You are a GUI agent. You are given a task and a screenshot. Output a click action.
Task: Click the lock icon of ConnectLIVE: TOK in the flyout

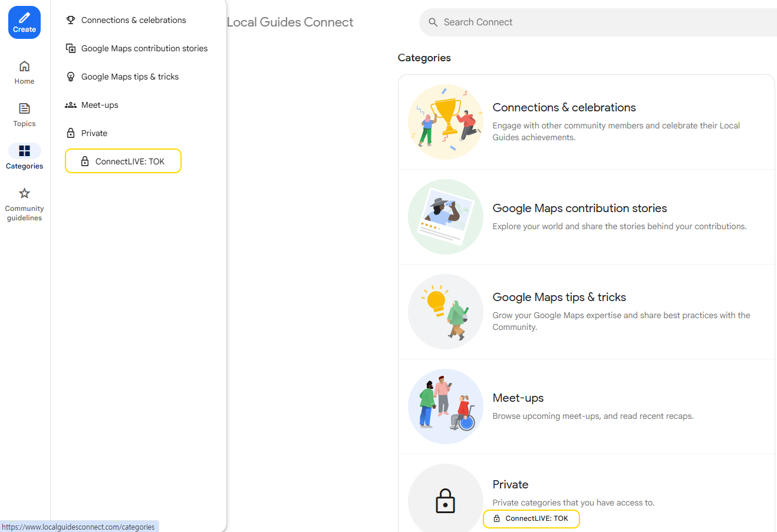pyautogui.click(x=85, y=161)
